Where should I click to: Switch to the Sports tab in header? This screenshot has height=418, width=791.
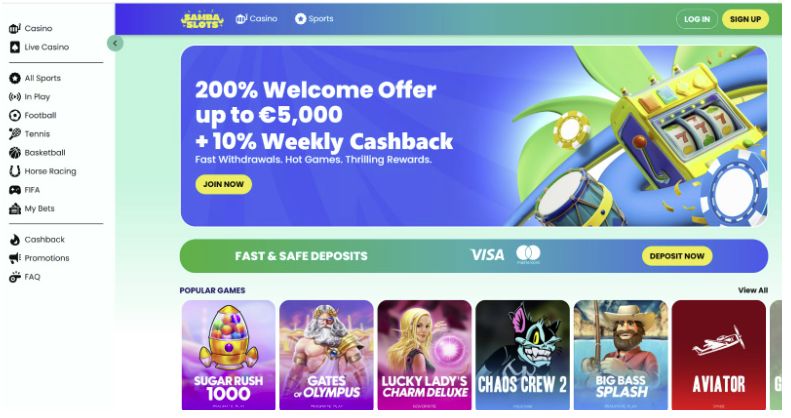(x=314, y=19)
